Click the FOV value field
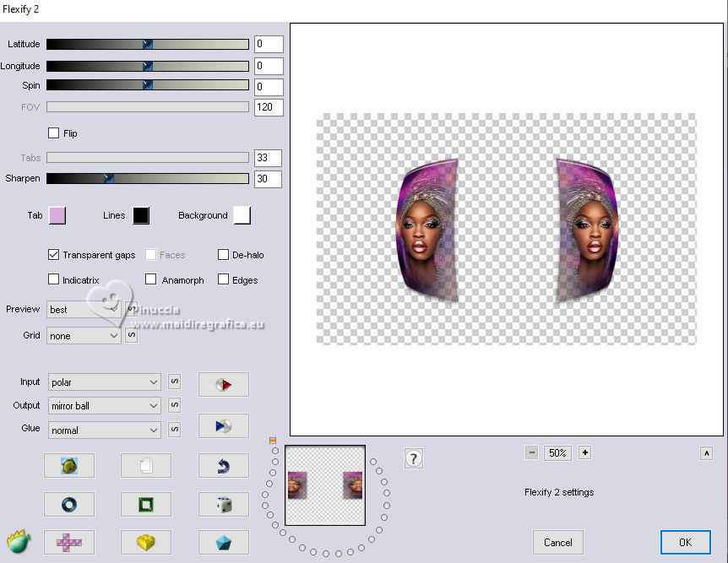This screenshot has height=563, width=728. (269, 107)
